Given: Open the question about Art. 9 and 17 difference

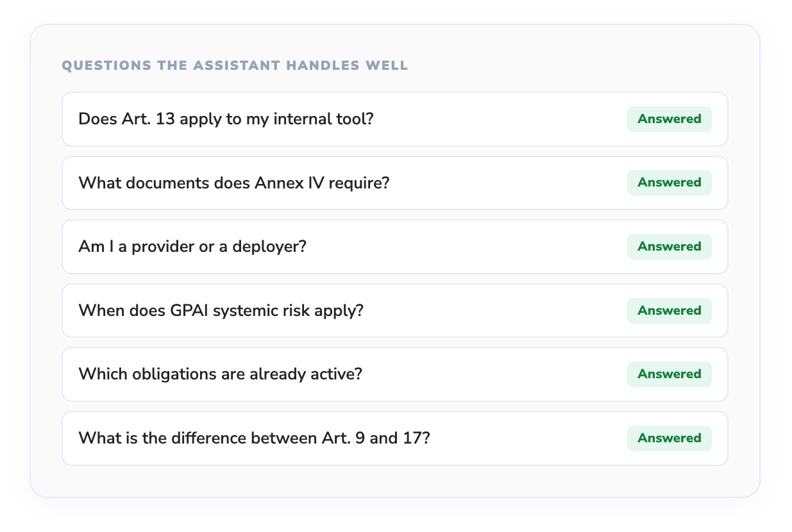Looking at the screenshot, I should coord(253,438).
